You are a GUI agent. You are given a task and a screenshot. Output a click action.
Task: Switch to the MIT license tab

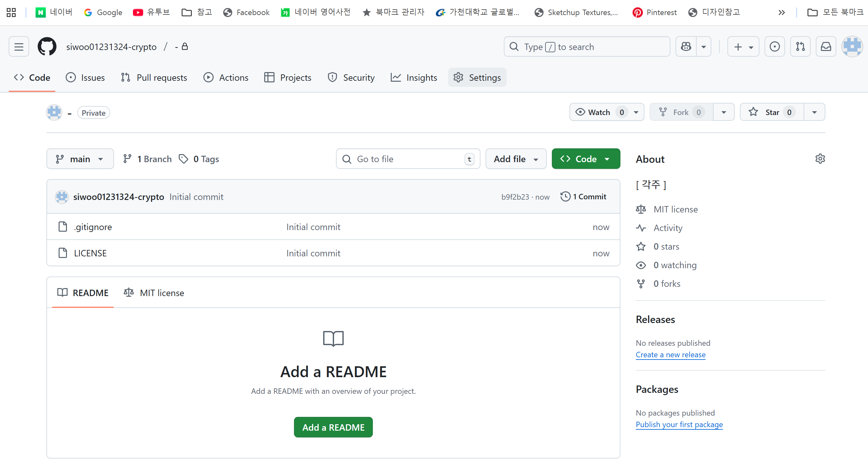coord(154,293)
